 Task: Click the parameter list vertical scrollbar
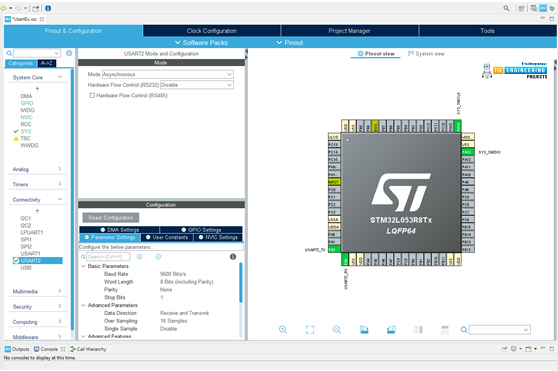coord(241,283)
